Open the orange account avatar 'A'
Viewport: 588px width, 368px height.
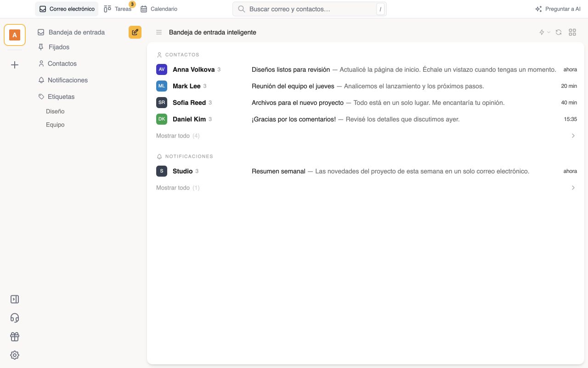coord(15,35)
